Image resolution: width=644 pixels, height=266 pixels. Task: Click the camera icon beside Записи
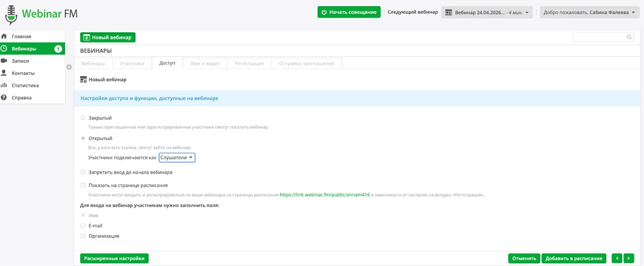(4, 61)
